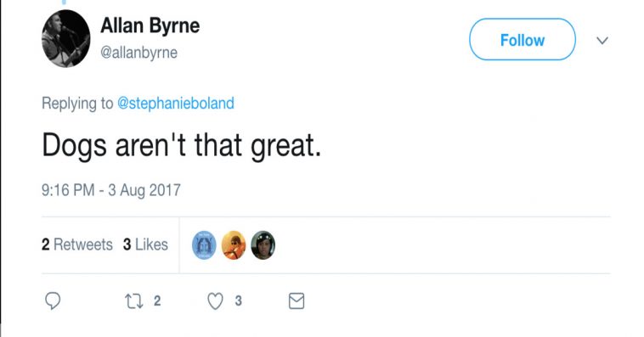Open the 9:16 PM - 3 Aug 2017 timestamp

(x=111, y=190)
